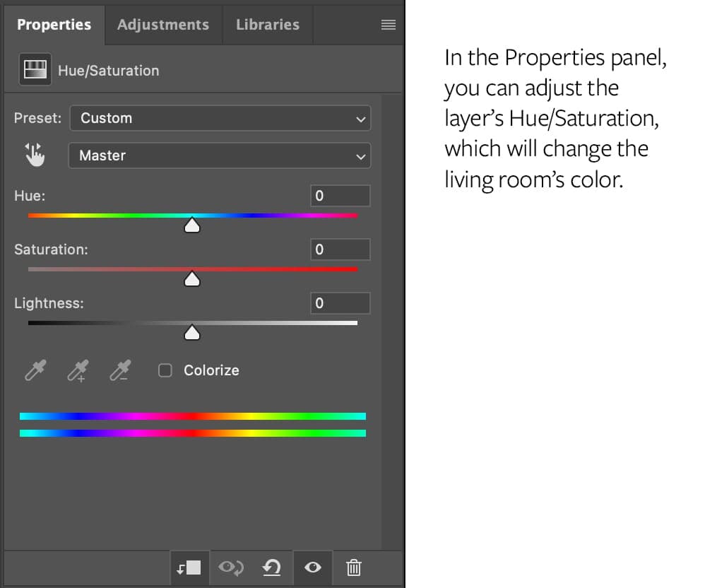The height and width of the screenshot is (588, 705).
Task: Select the subtract-from-sample eyedropper
Action: click(x=119, y=370)
